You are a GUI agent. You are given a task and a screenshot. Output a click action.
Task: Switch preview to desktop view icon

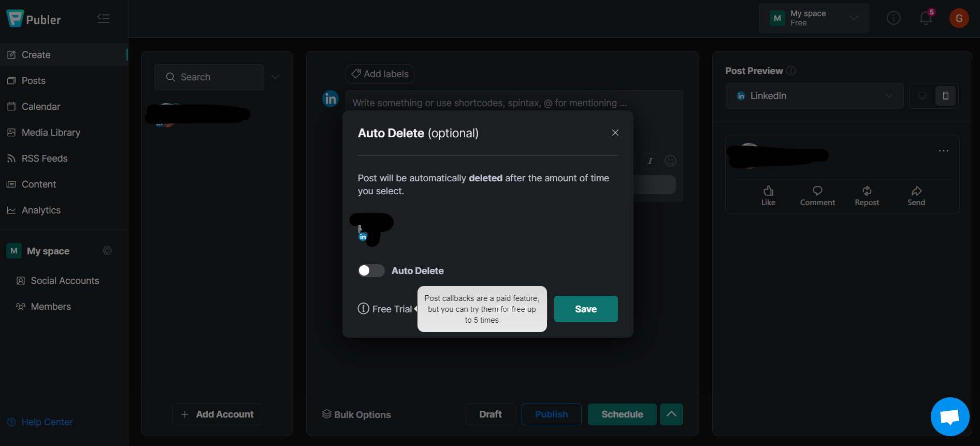(923, 96)
